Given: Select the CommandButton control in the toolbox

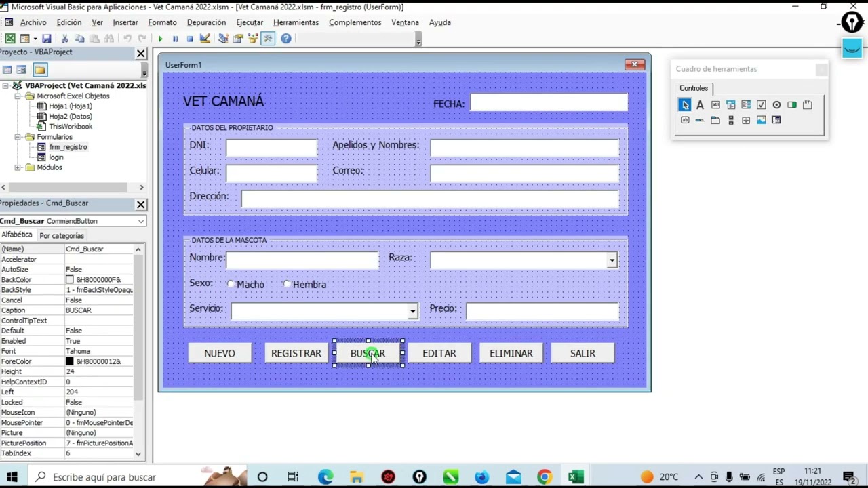Looking at the screenshot, I should [x=685, y=120].
